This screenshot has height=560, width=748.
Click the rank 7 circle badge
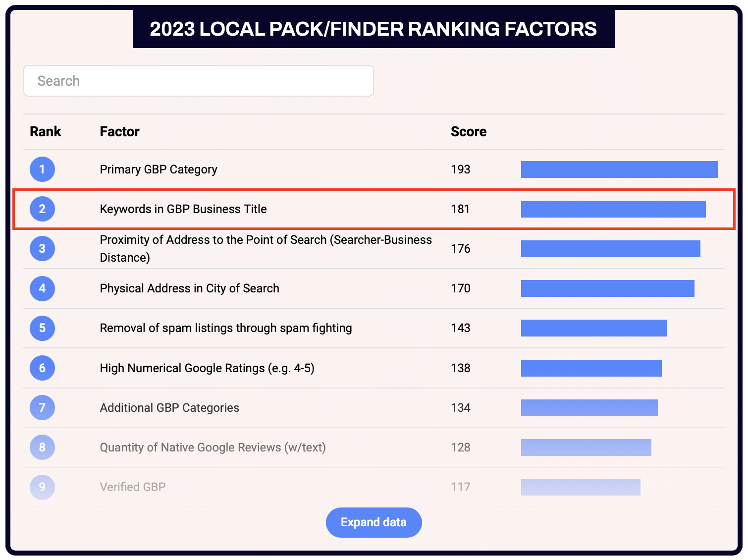point(42,408)
